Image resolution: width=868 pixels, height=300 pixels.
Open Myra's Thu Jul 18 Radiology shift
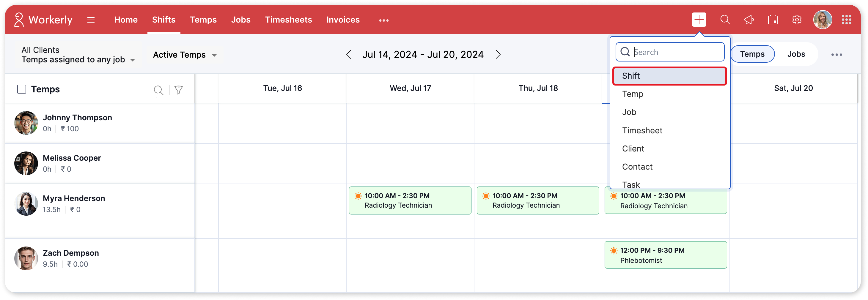[x=538, y=200]
